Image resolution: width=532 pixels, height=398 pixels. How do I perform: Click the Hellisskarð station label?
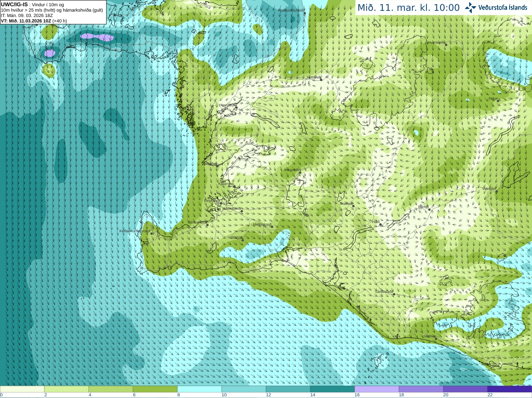[x=262, y=224]
